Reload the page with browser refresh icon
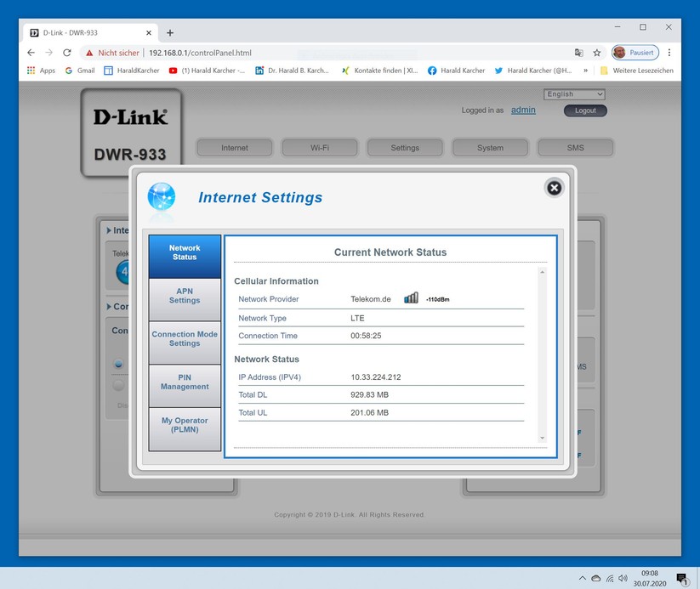The height and width of the screenshot is (589, 700). [x=67, y=53]
